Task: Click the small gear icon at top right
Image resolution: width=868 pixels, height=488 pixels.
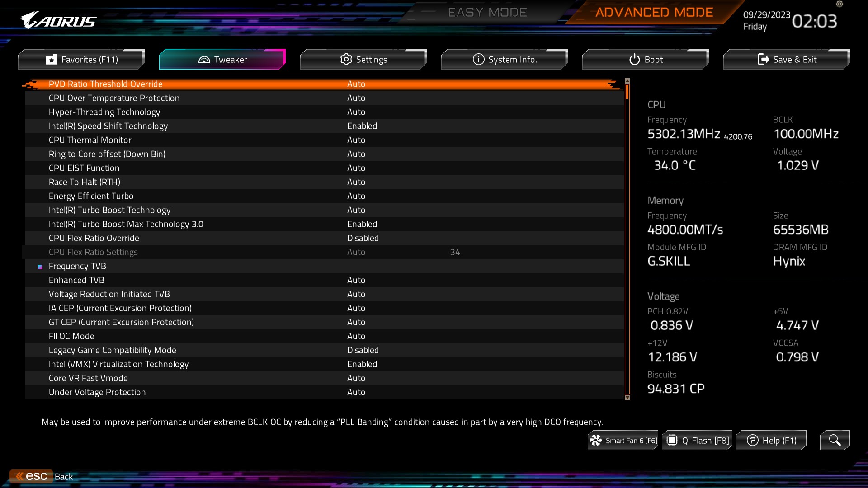Action: [x=840, y=4]
